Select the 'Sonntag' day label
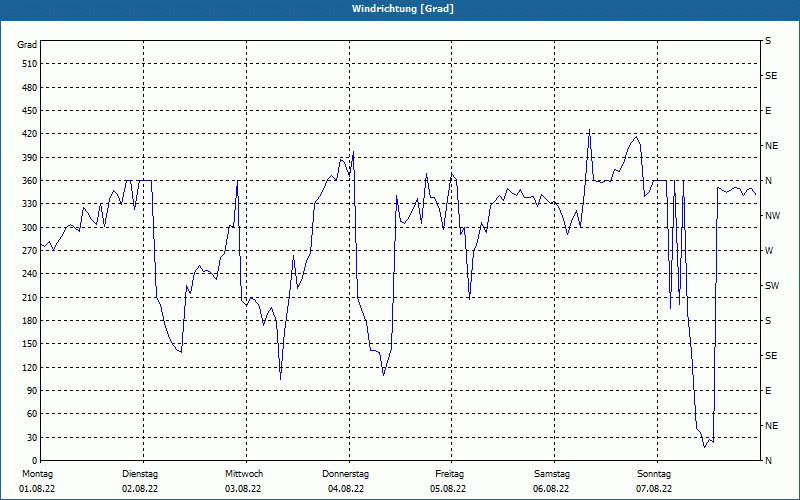 [x=654, y=474]
